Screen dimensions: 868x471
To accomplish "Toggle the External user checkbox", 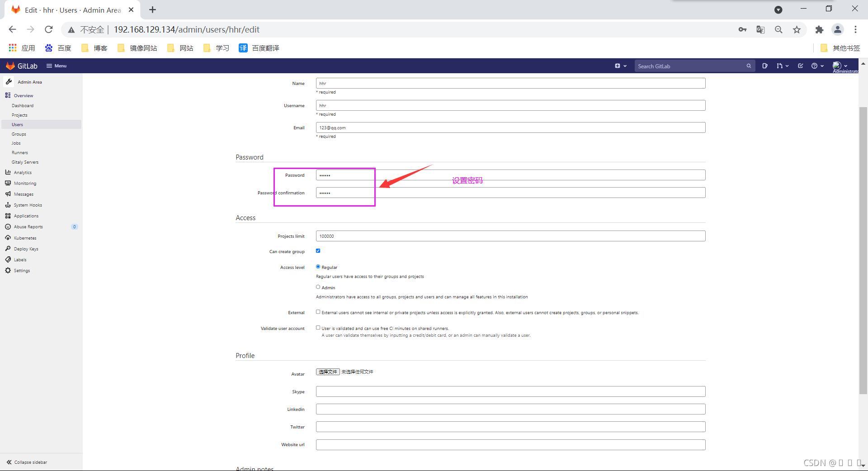I will (318, 312).
